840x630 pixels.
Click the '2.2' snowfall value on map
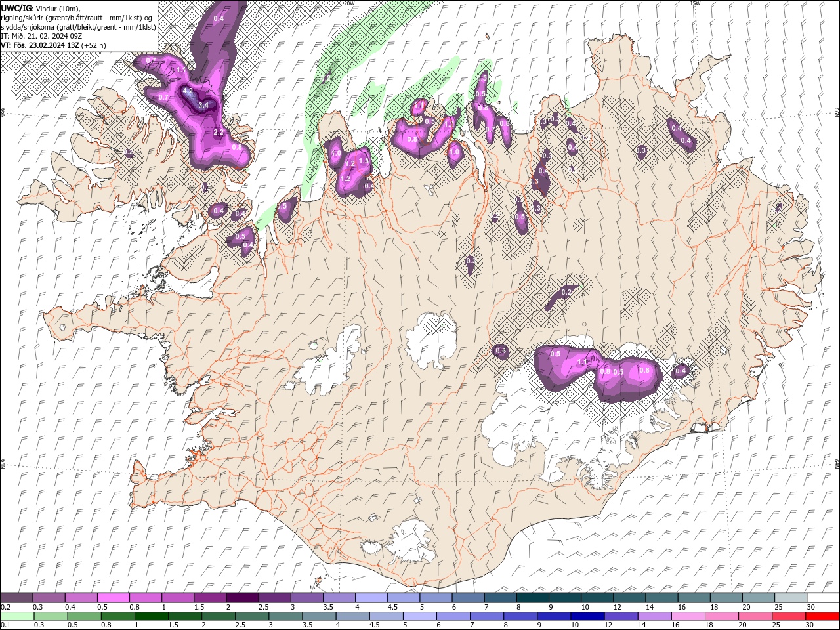pyautogui.click(x=219, y=132)
